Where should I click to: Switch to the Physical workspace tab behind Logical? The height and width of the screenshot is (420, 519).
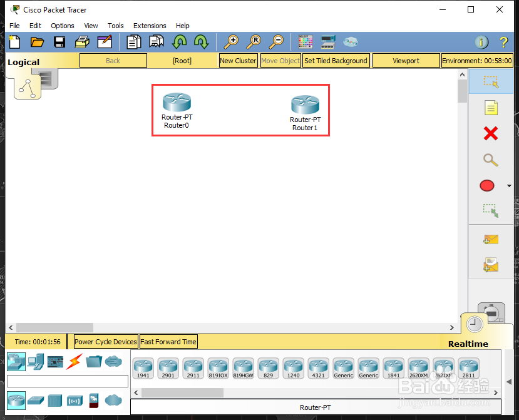49,79
